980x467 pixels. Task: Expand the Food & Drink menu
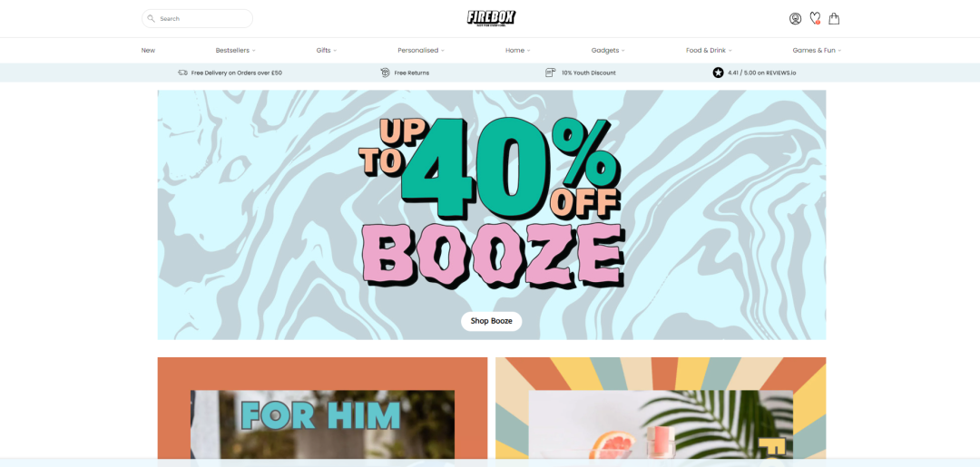(709, 51)
